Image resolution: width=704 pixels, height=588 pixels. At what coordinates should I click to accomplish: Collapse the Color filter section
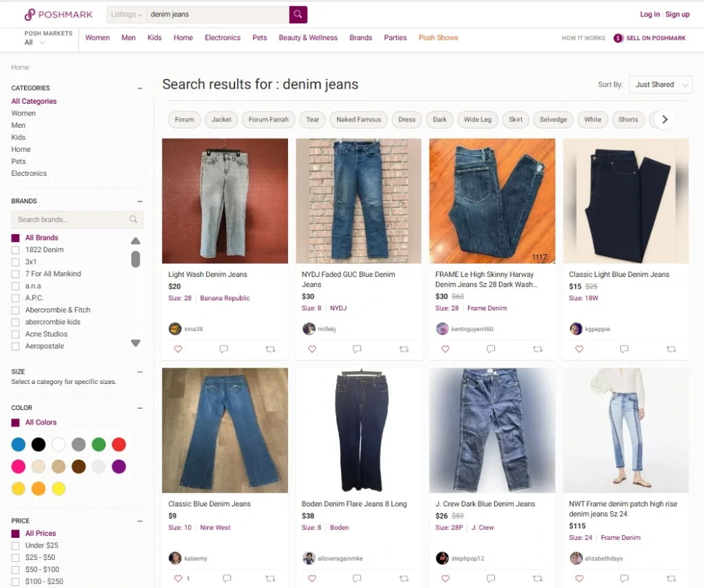(x=140, y=407)
